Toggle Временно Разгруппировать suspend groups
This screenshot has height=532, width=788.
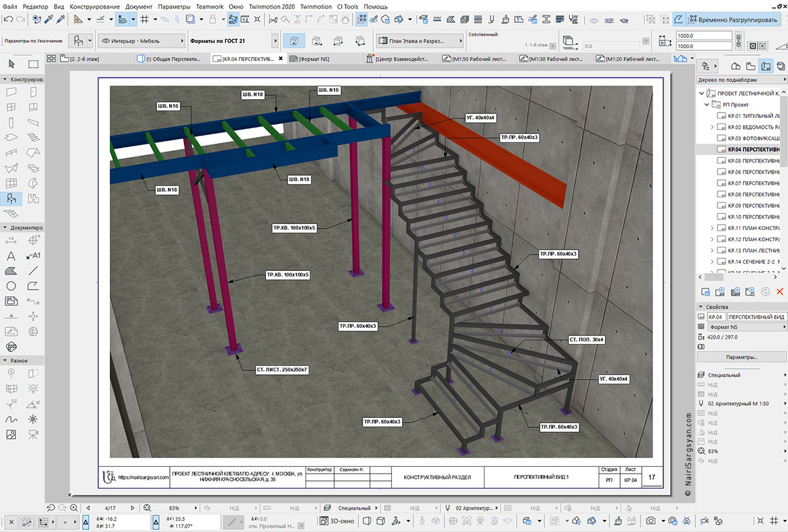[x=732, y=19]
